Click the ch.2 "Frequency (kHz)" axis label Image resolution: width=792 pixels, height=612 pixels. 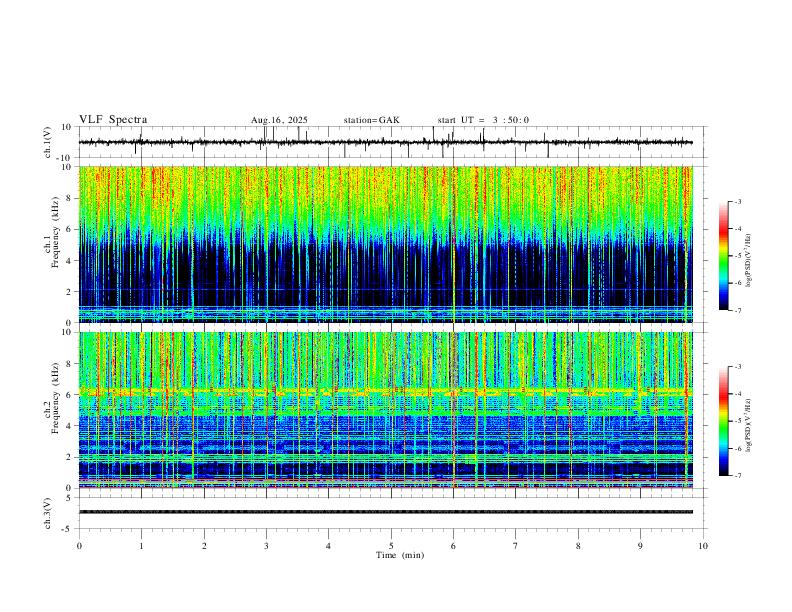(x=55, y=398)
